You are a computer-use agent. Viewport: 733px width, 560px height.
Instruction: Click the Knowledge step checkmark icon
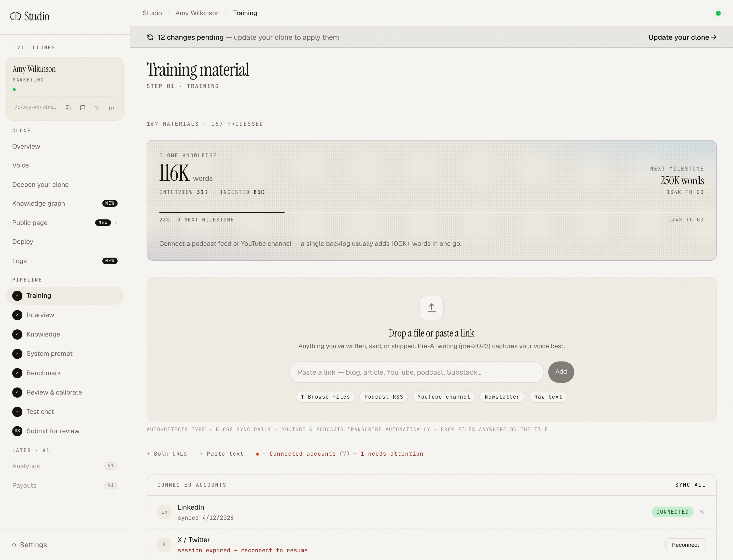pyautogui.click(x=17, y=334)
